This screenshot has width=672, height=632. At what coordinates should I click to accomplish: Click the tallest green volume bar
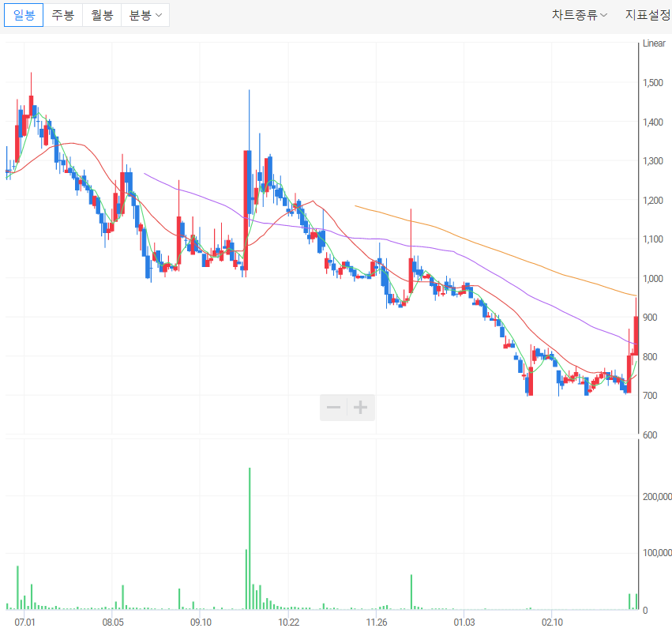coord(250,539)
